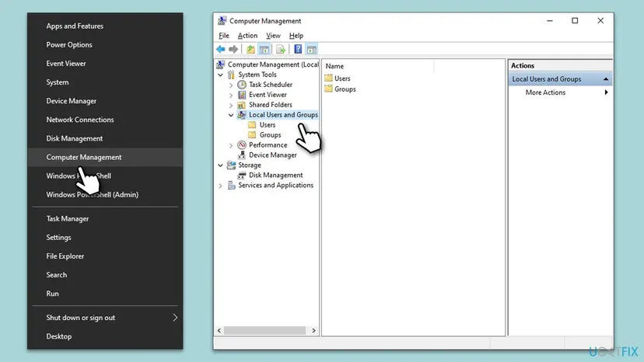Launch Windows PowerShell (Admin)

[x=105, y=194]
